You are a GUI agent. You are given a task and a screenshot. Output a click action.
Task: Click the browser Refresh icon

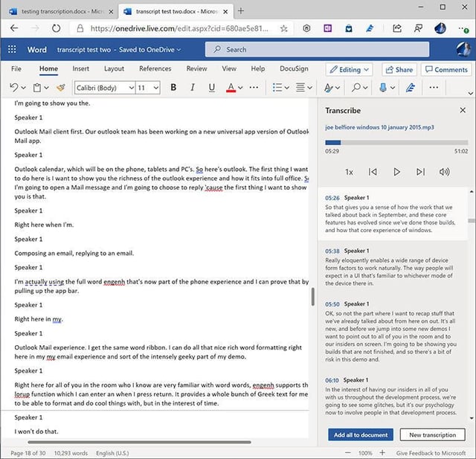point(56,28)
